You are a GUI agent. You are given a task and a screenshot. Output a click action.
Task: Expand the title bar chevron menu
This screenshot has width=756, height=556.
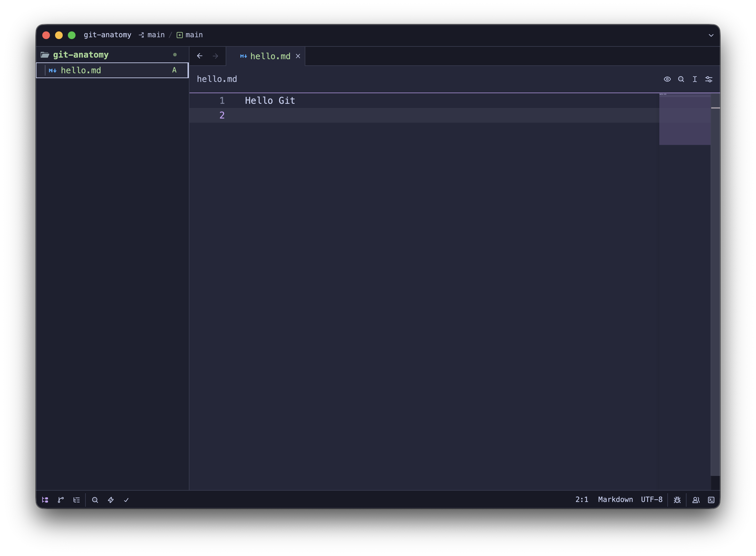(711, 35)
